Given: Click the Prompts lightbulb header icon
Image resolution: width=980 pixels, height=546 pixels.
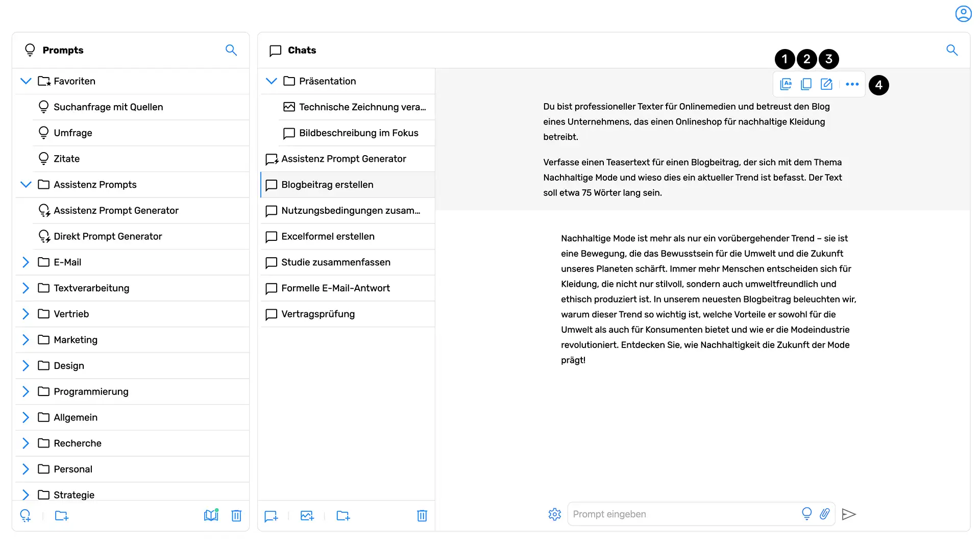Looking at the screenshot, I should 30,50.
